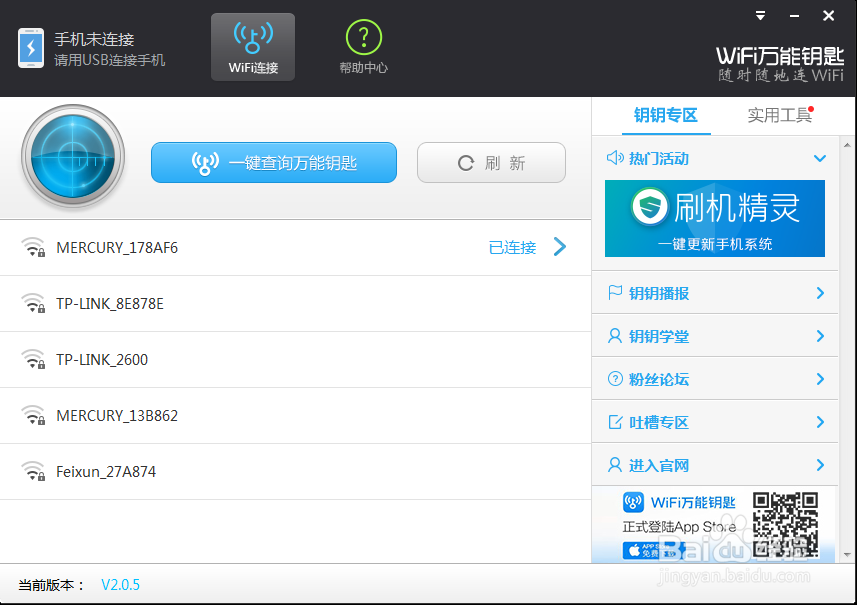This screenshot has width=857, height=605.
Task: Open the title bar dropdown menu
Action: (760, 16)
